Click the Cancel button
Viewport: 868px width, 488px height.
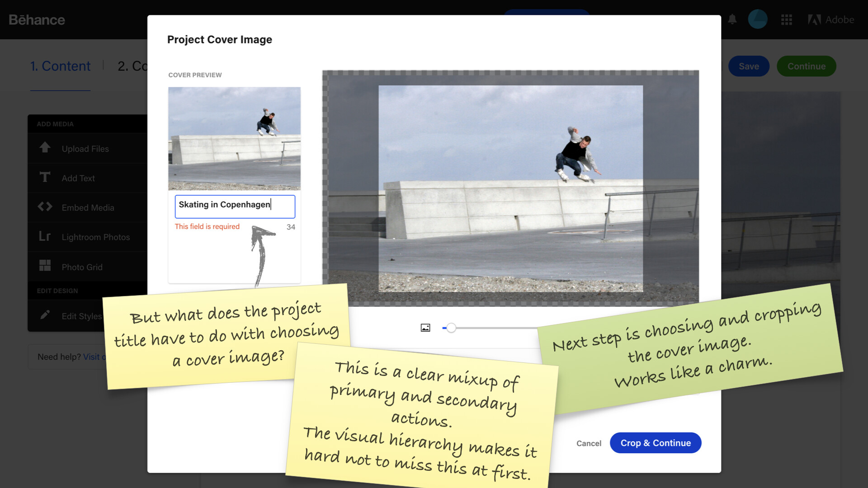(589, 443)
